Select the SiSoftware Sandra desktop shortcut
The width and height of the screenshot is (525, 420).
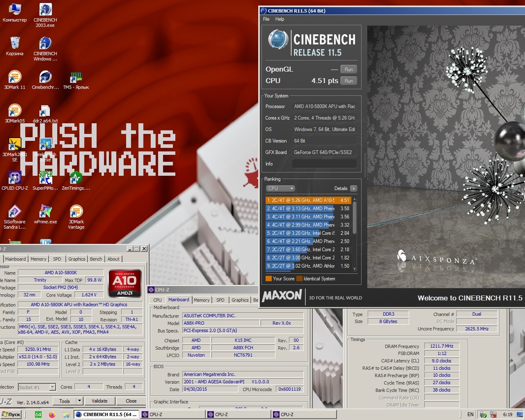14,217
